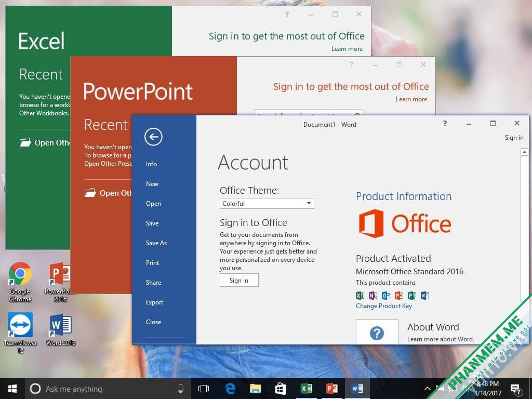Open the Change Product Key link

[384, 305]
